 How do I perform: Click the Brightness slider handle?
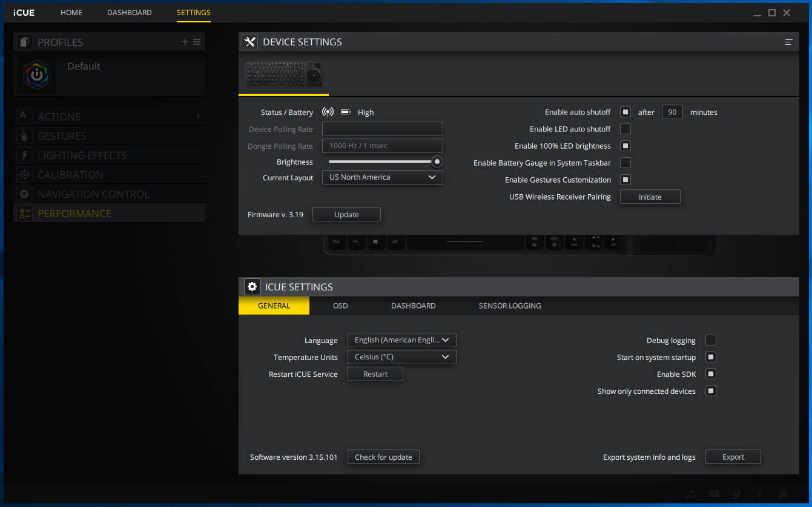[437, 162]
